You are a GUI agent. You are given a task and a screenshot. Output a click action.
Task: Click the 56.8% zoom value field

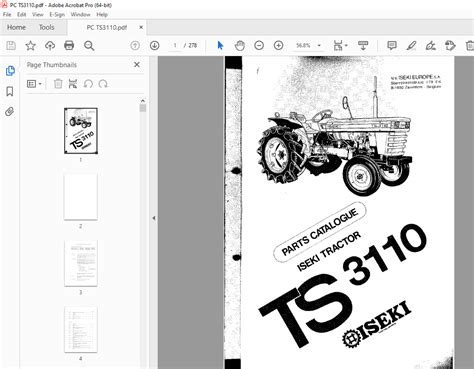pos(303,46)
